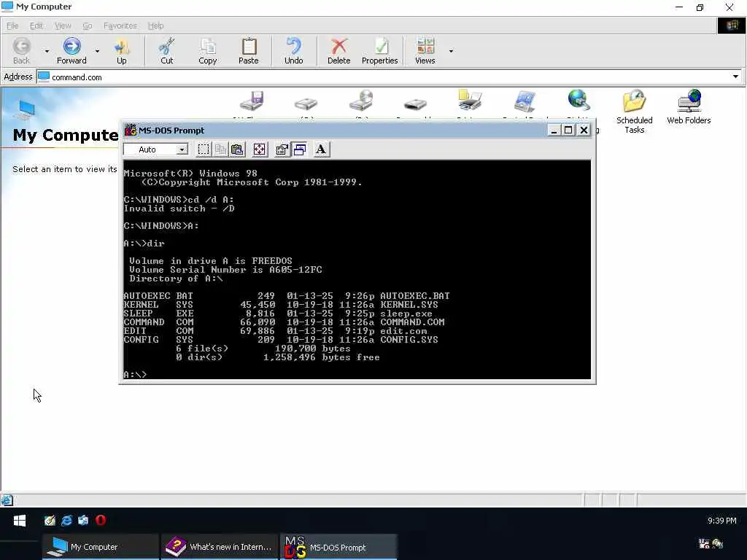
Task: Launch Opera from quick launch
Action: coord(101,521)
